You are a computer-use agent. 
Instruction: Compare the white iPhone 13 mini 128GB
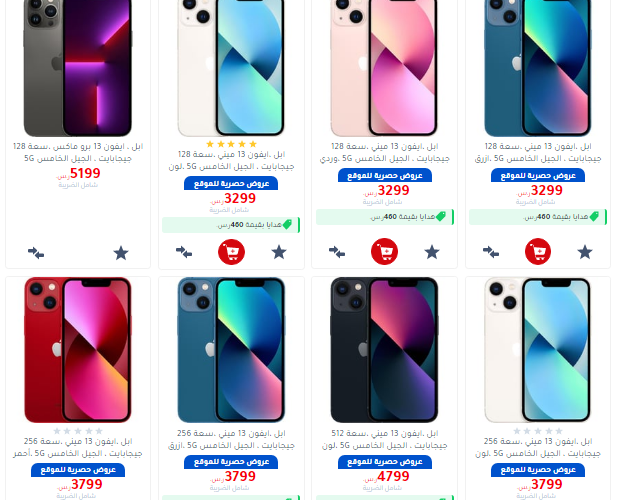184,252
